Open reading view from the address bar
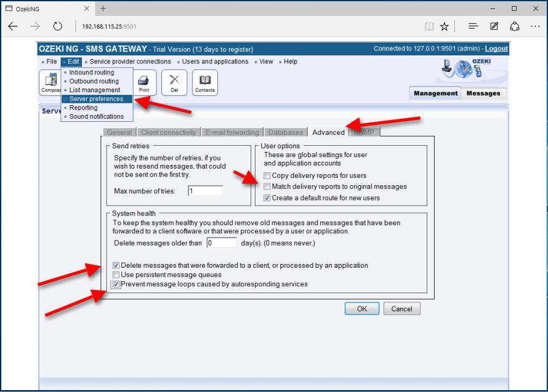This screenshot has height=392, width=548. point(429,27)
